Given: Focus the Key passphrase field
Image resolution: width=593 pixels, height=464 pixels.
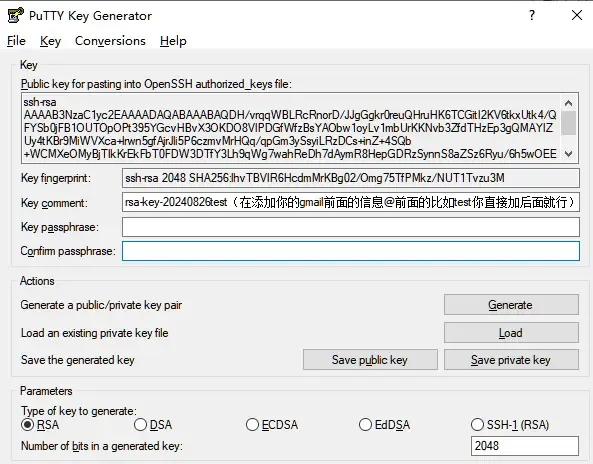Looking at the screenshot, I should (351, 227).
